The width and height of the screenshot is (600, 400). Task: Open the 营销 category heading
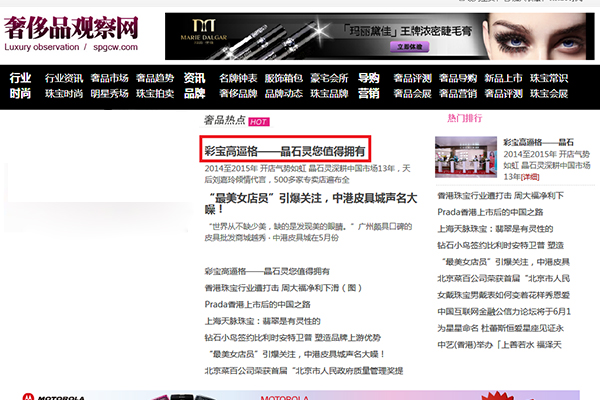coord(368,93)
